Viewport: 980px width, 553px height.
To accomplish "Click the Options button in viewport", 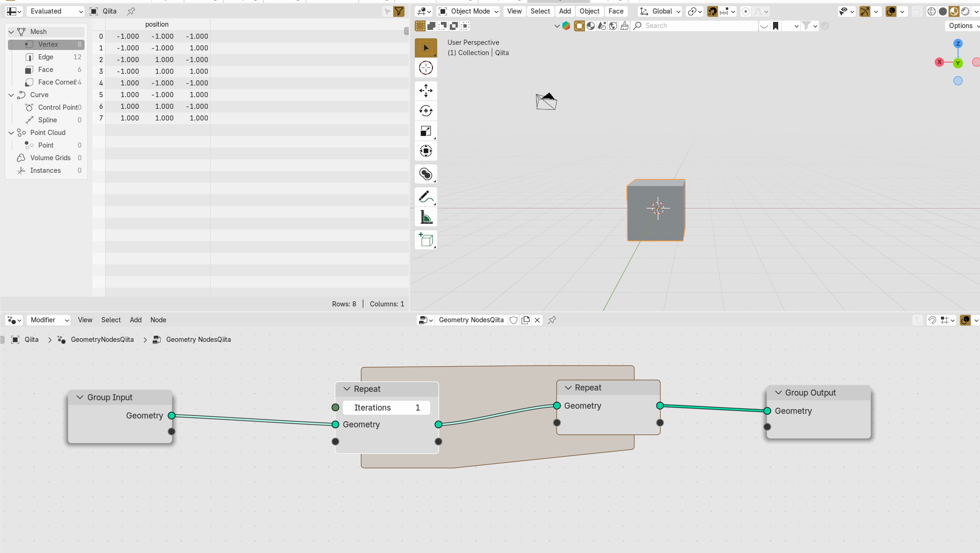I will pyautogui.click(x=961, y=26).
